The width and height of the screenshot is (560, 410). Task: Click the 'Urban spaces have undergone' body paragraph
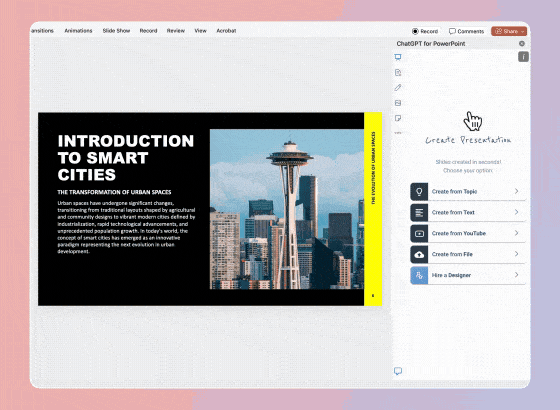[x=126, y=227]
